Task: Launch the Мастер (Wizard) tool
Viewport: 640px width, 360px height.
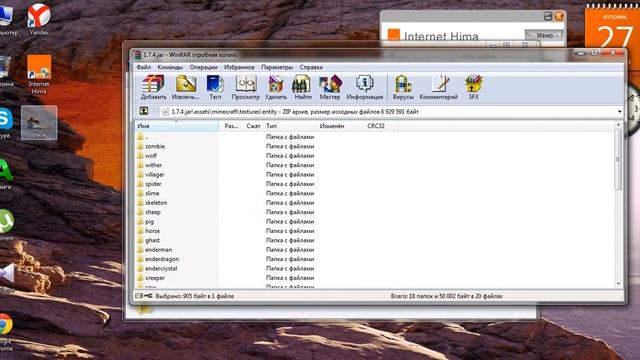Action: click(x=330, y=87)
